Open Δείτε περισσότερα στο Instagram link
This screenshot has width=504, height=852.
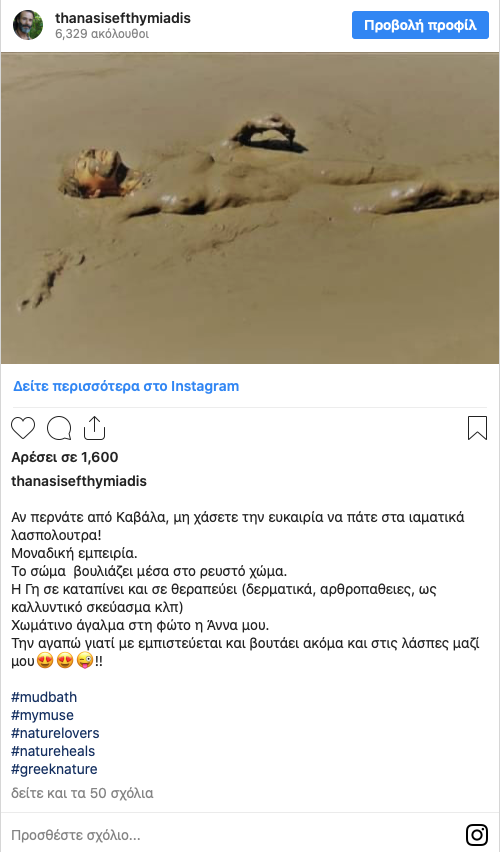(126, 386)
